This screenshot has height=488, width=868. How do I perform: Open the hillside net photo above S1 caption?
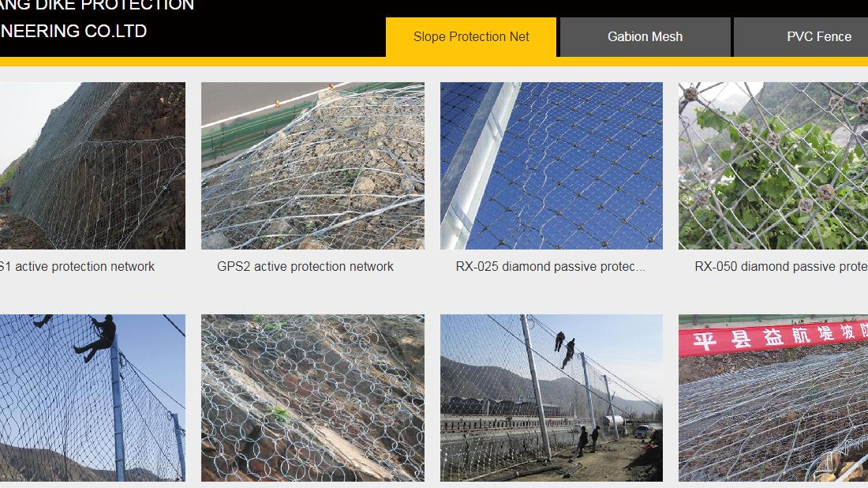pyautogui.click(x=92, y=166)
